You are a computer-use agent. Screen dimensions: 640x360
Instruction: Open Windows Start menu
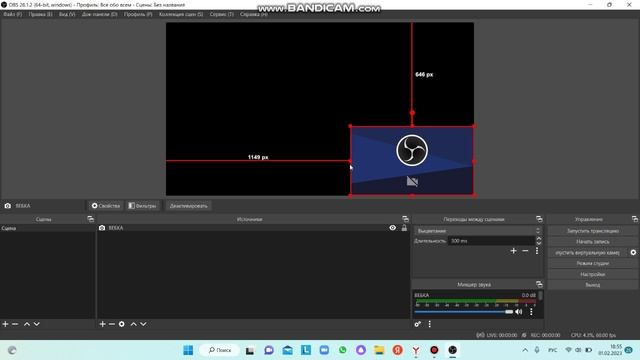tap(188, 350)
